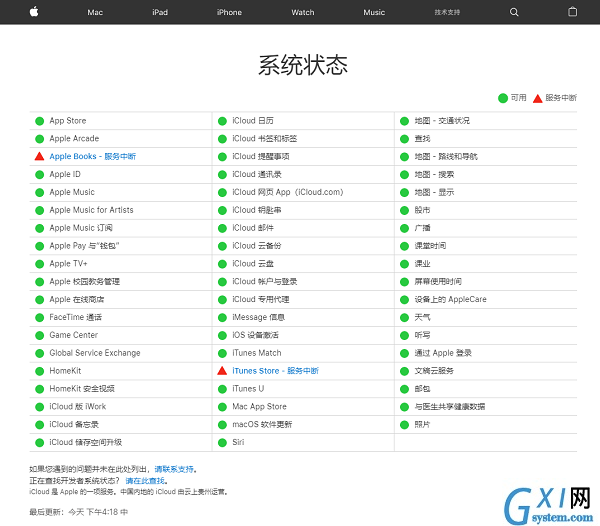The image size is (600, 526).
Task: Select the App Store row text
Action: (x=68, y=121)
